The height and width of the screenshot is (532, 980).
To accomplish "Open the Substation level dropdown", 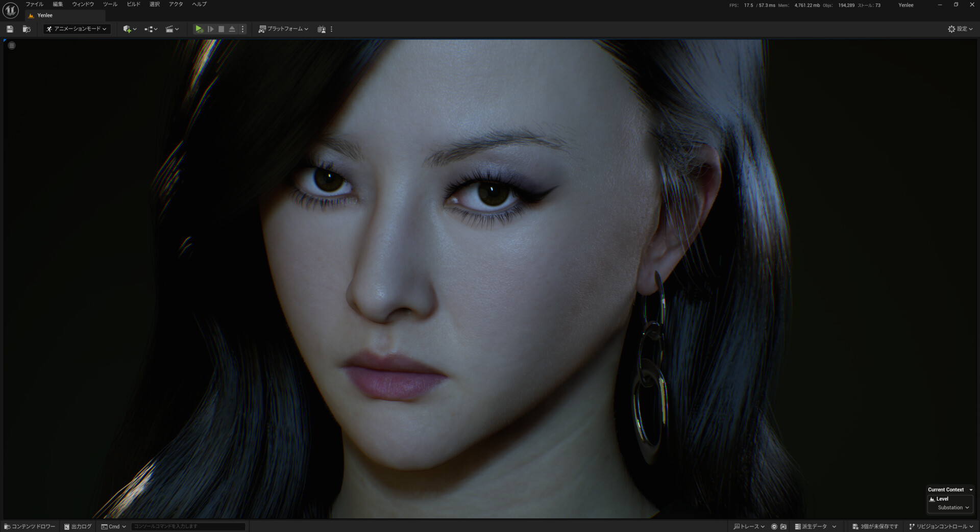I will click(x=952, y=508).
